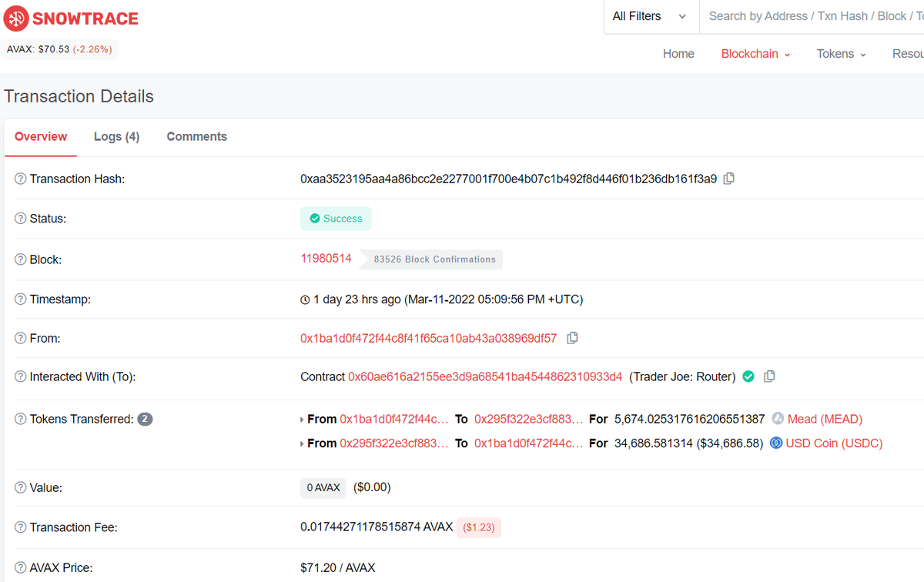Screen dimensions: 924x582
Task: Open the Mead (MEAD) token link
Action: 825,420
